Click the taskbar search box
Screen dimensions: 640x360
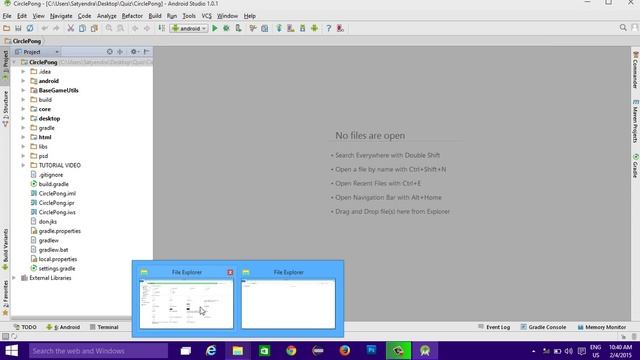98,351
